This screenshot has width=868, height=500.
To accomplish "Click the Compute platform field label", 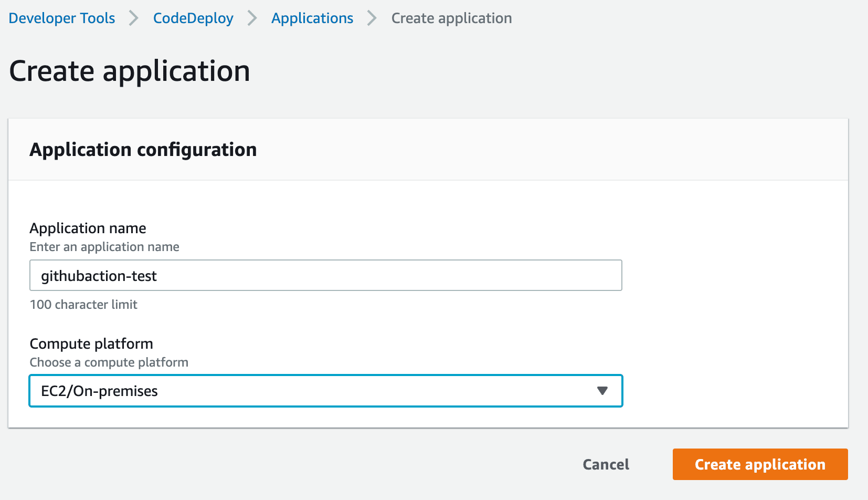I will tap(91, 344).
